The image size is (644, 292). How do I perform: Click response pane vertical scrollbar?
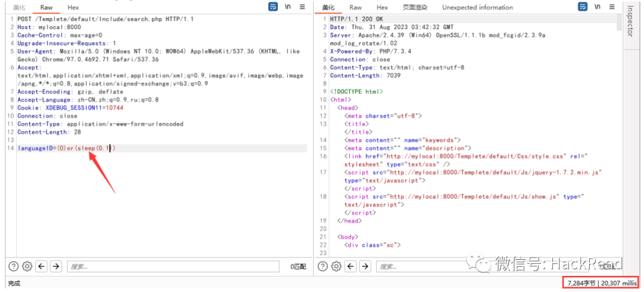pos(620,23)
